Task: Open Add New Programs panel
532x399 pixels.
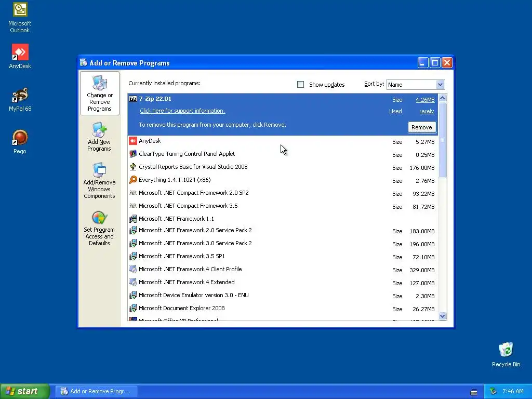Action: [x=99, y=137]
